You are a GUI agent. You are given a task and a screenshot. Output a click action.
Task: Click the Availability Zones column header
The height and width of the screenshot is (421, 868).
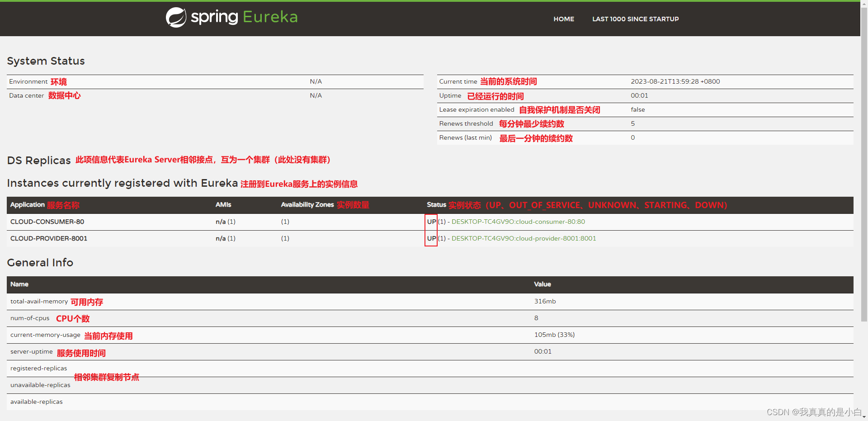pos(307,205)
